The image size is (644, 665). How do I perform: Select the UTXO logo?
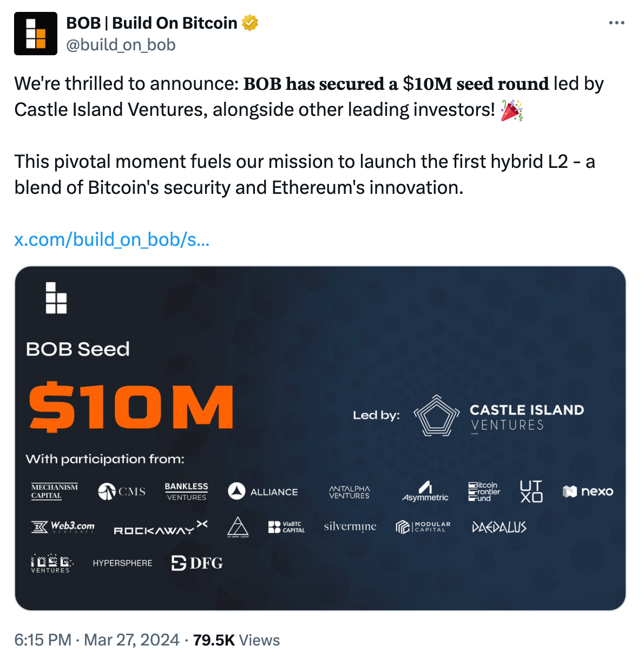tap(531, 491)
